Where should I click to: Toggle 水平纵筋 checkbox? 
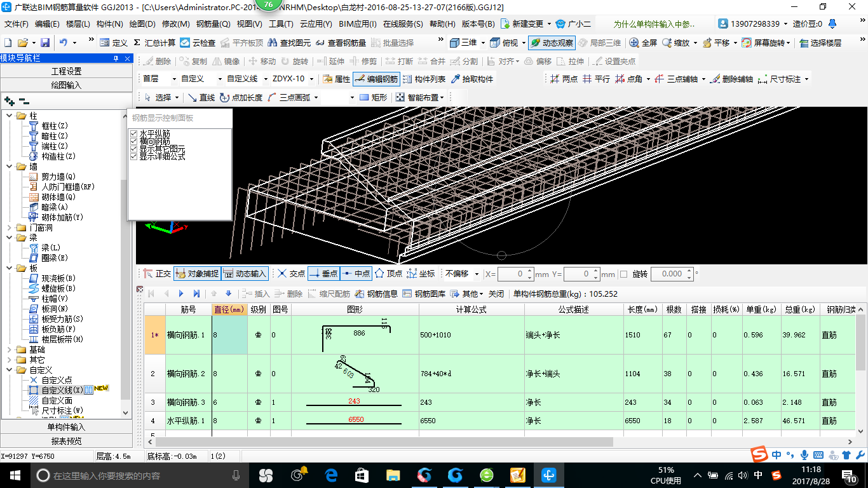(133, 133)
